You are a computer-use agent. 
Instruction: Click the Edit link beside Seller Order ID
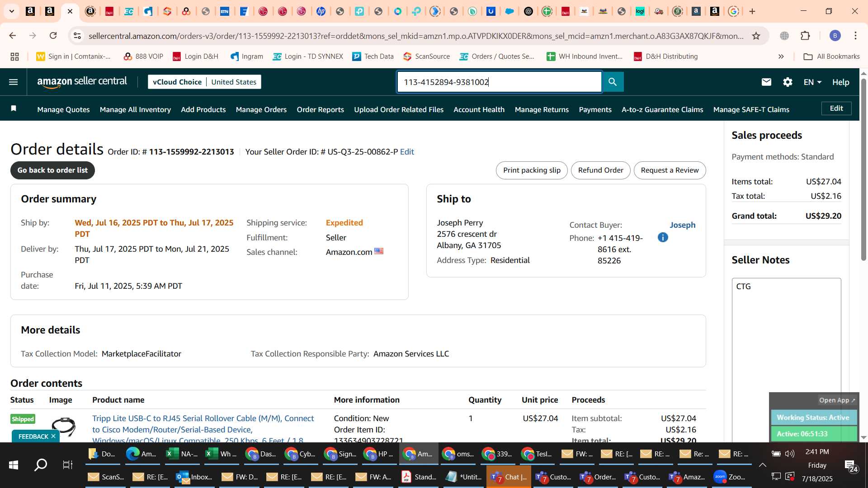tap(407, 152)
